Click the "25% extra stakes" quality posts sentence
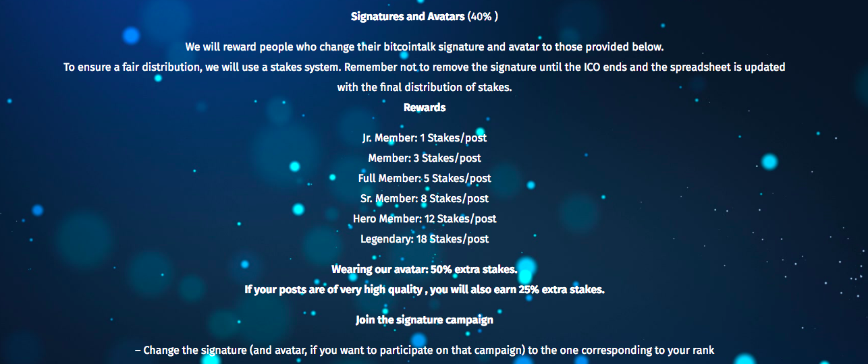The width and height of the screenshot is (868, 364). 425,290
